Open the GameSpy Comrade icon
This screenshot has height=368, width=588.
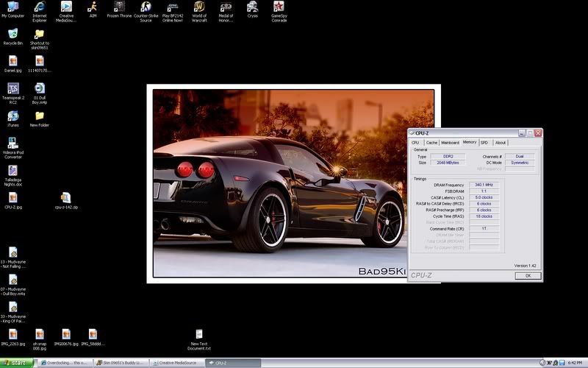click(279, 7)
